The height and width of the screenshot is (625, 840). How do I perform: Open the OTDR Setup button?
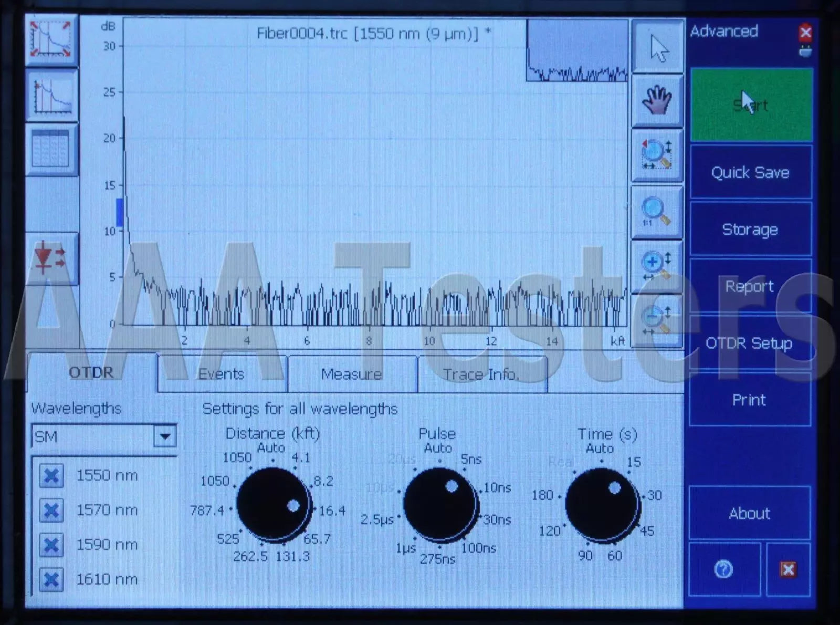click(749, 343)
